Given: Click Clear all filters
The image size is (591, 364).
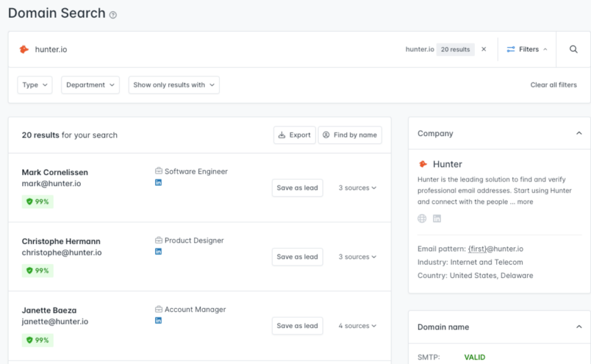Looking at the screenshot, I should pyautogui.click(x=553, y=85).
